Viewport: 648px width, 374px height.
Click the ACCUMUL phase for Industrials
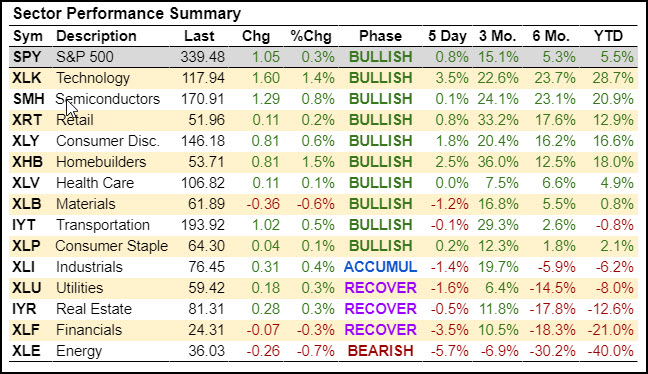(381, 267)
